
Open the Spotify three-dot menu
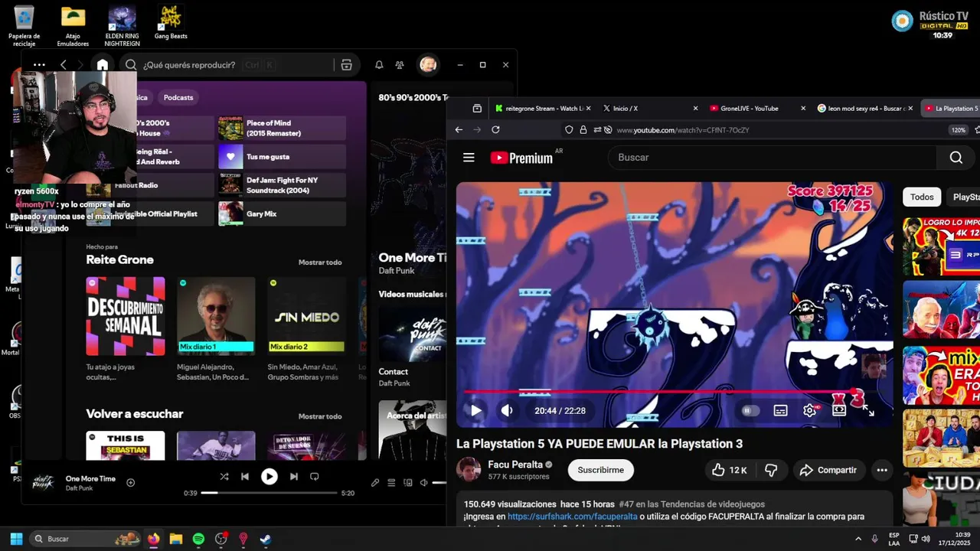39,65
